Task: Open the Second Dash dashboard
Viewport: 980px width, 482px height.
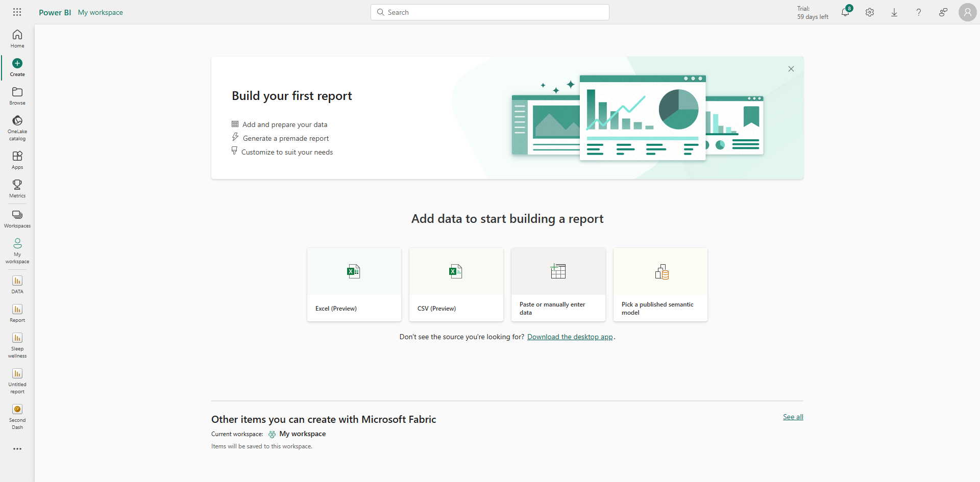Action: 17,416
